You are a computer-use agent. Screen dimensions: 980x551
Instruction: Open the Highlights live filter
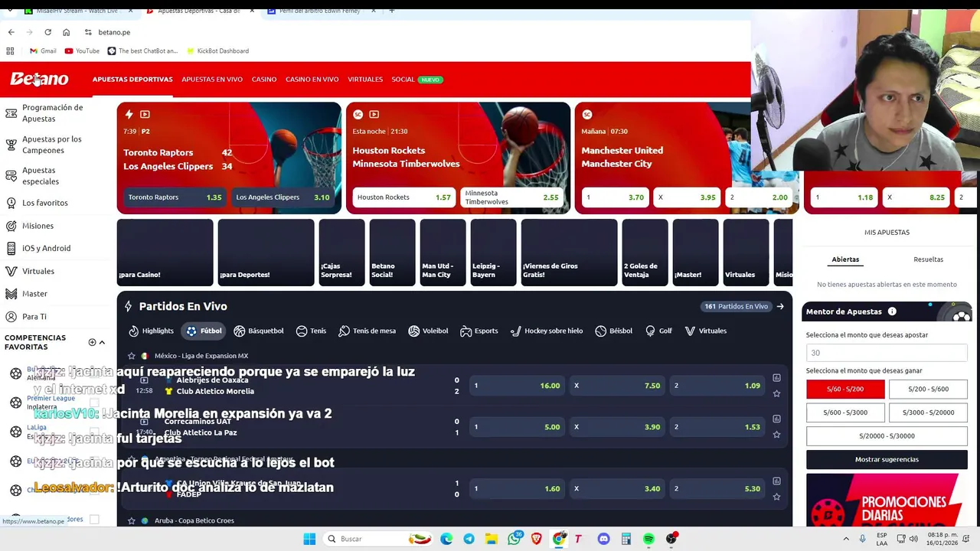pyautogui.click(x=151, y=331)
